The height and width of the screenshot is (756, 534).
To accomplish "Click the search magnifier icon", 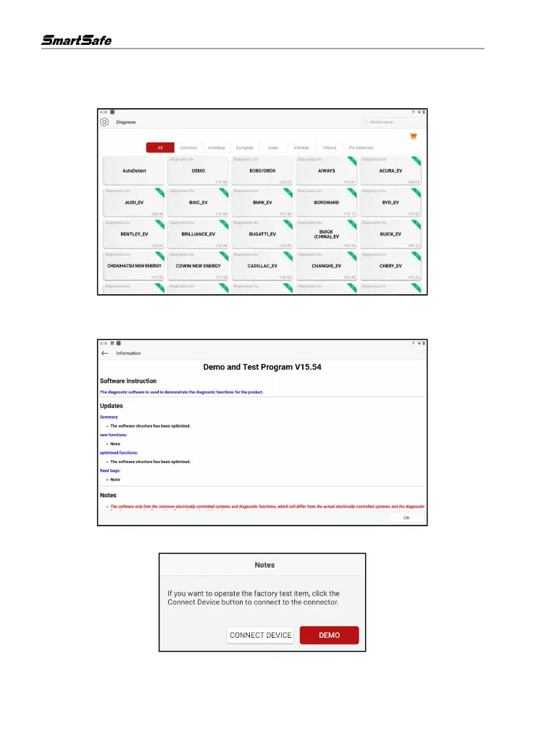I will tap(365, 122).
